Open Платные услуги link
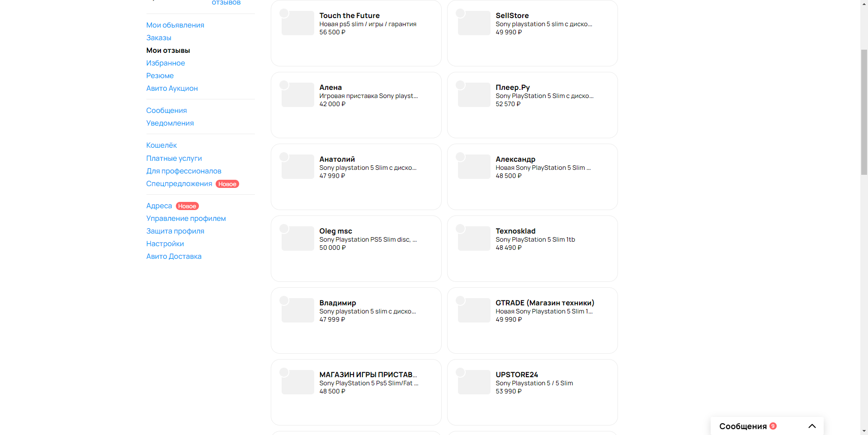This screenshot has height=435, width=868. [174, 158]
